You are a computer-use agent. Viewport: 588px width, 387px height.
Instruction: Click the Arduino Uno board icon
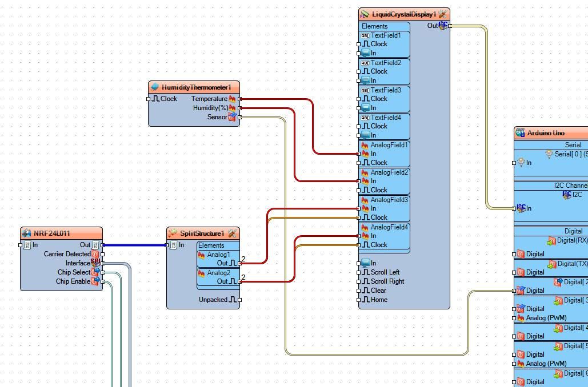(520, 132)
